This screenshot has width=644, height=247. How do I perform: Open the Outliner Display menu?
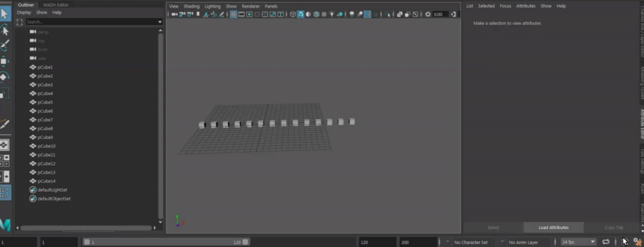24,13
